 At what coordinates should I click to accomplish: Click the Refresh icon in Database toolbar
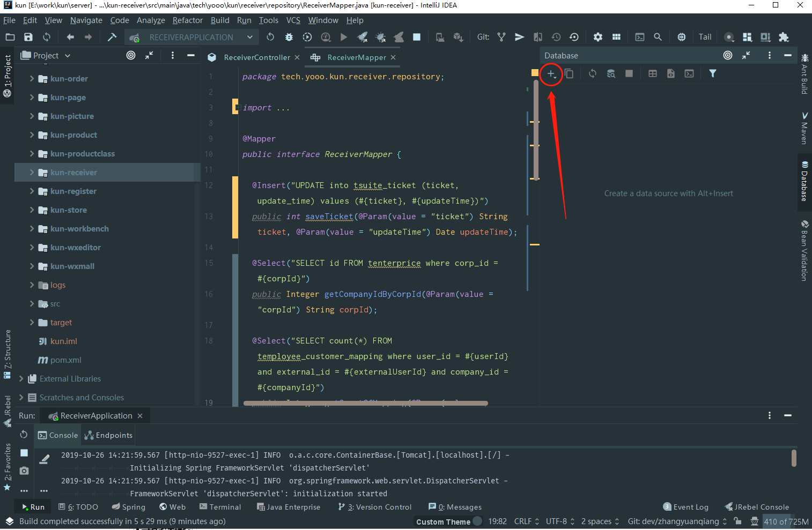pos(593,73)
